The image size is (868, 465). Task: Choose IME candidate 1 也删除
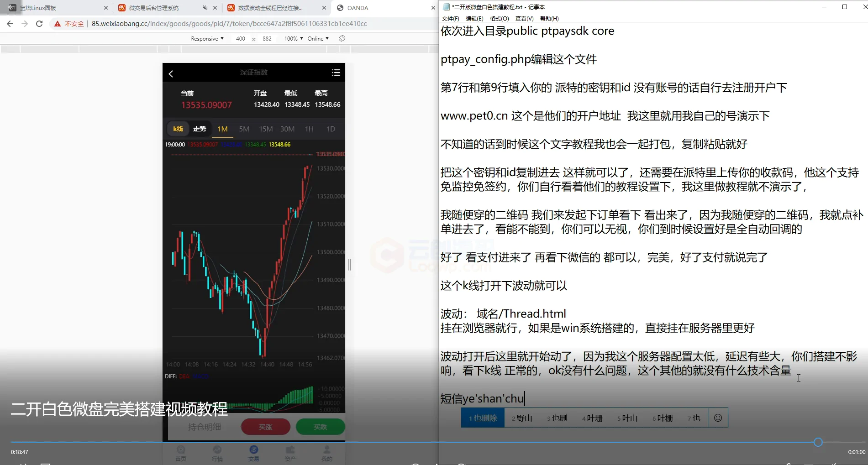click(x=483, y=418)
